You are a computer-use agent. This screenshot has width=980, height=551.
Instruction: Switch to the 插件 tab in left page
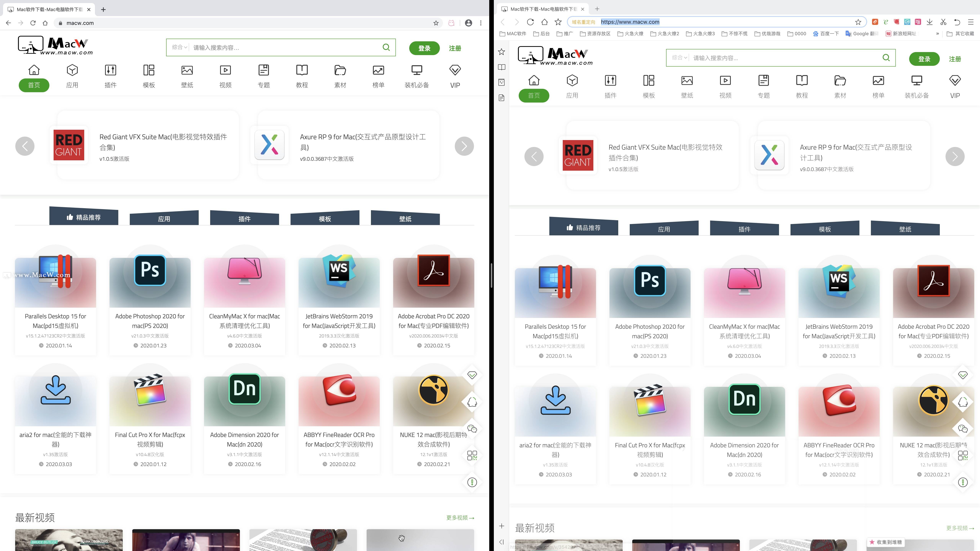[x=244, y=219]
